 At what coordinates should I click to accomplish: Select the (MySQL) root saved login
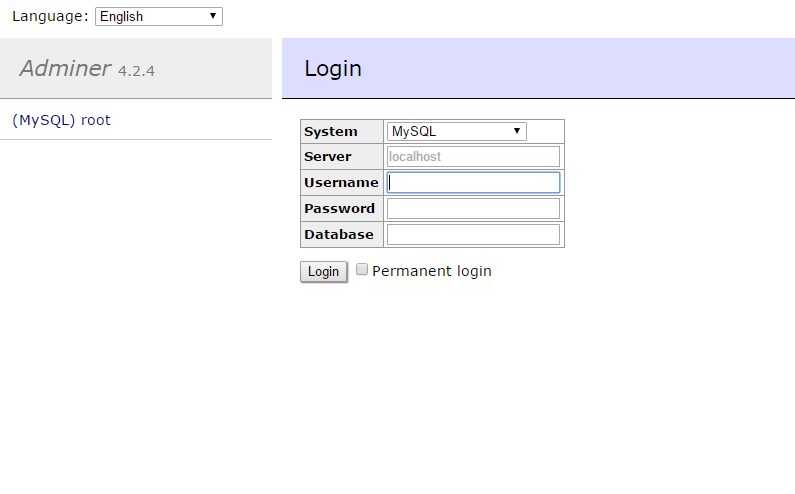(x=61, y=120)
